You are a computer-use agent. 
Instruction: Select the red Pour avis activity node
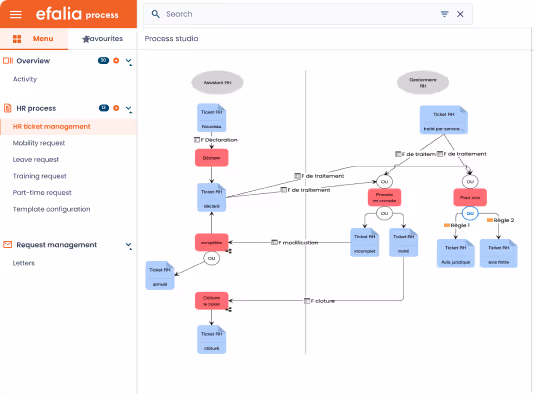[x=470, y=198]
